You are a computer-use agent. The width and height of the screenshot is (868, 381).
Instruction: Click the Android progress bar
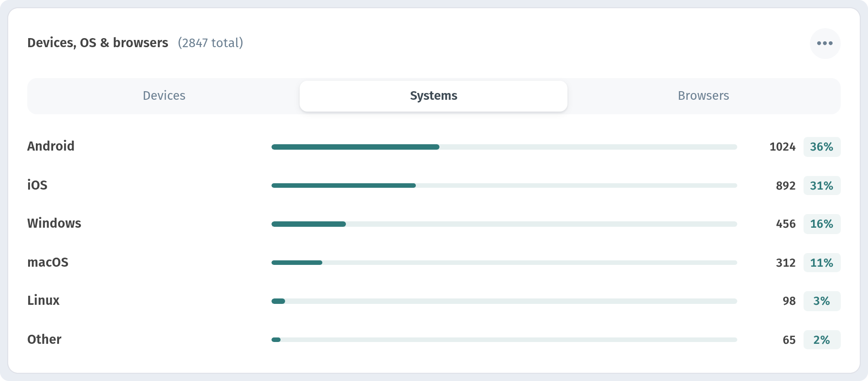(x=504, y=147)
